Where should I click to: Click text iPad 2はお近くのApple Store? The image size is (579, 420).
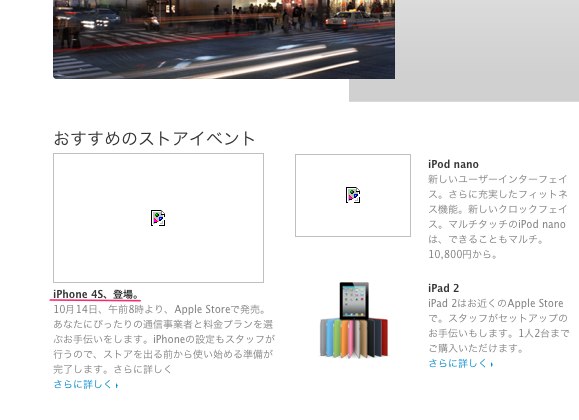pyautogui.click(x=496, y=303)
